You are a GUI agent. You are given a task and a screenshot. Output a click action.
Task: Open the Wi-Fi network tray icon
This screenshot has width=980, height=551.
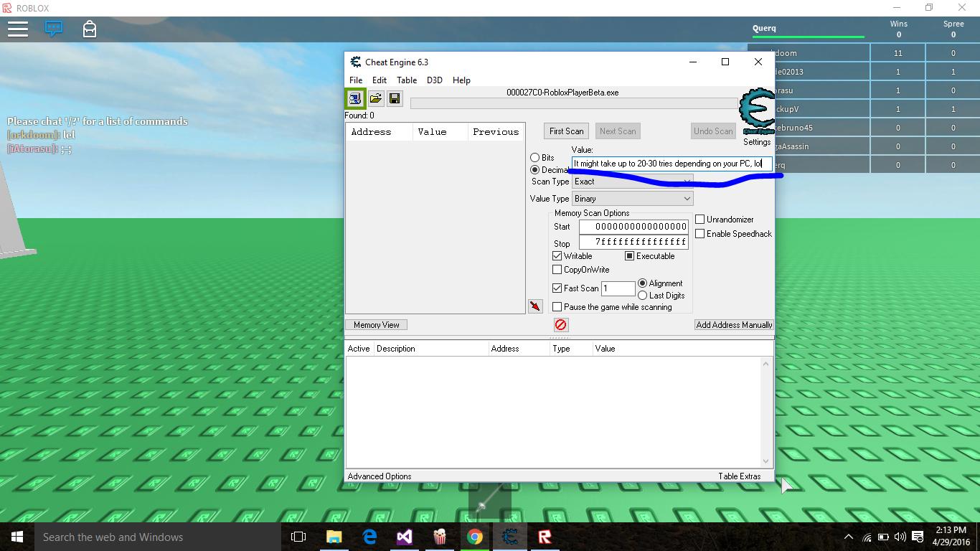point(867,537)
